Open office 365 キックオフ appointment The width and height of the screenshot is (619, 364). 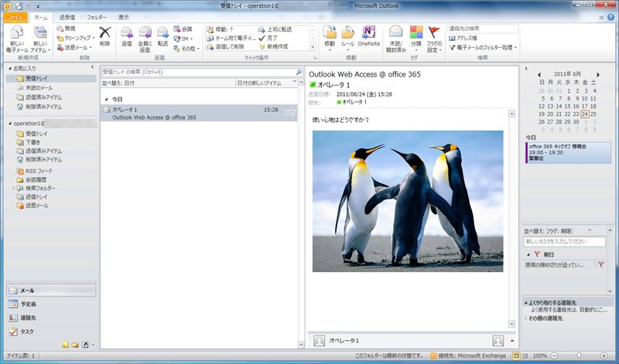tap(568, 152)
